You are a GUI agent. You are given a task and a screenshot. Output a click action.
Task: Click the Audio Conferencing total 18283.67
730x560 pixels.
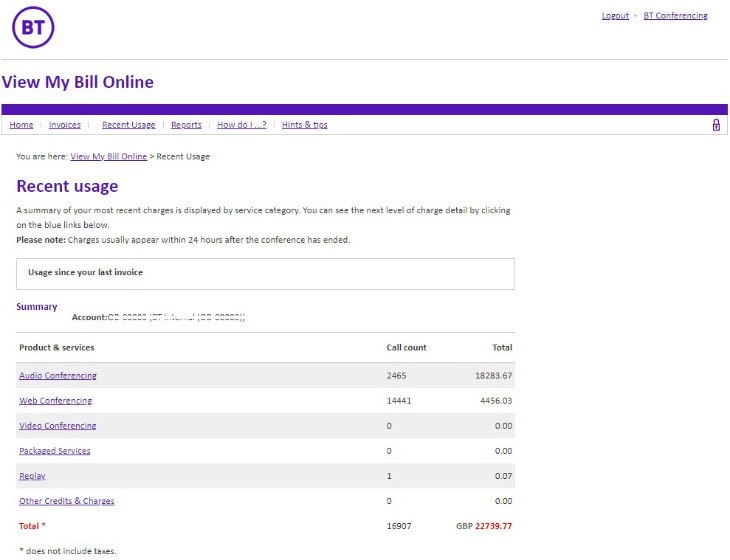coord(493,376)
